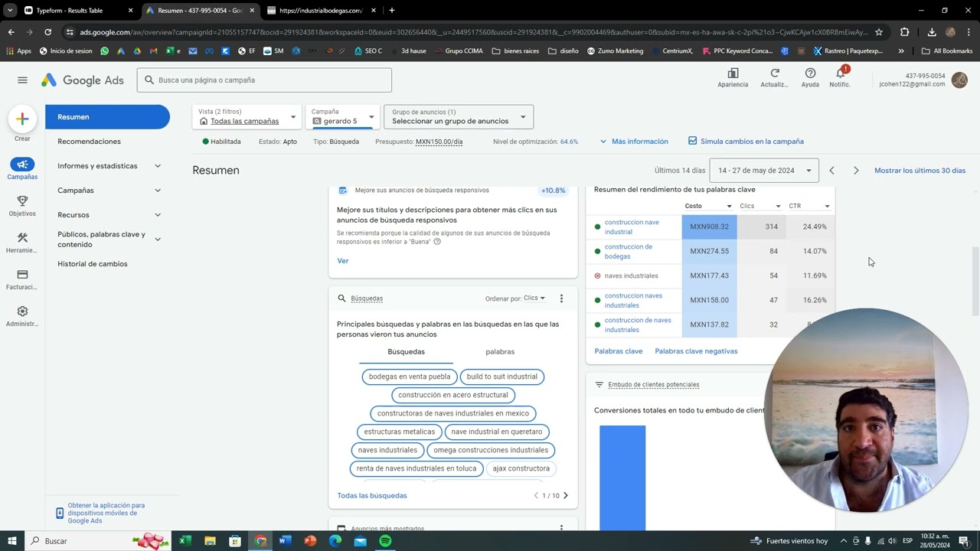
Task: Open the Vista Todas las campañas dropdown
Action: pyautogui.click(x=247, y=117)
